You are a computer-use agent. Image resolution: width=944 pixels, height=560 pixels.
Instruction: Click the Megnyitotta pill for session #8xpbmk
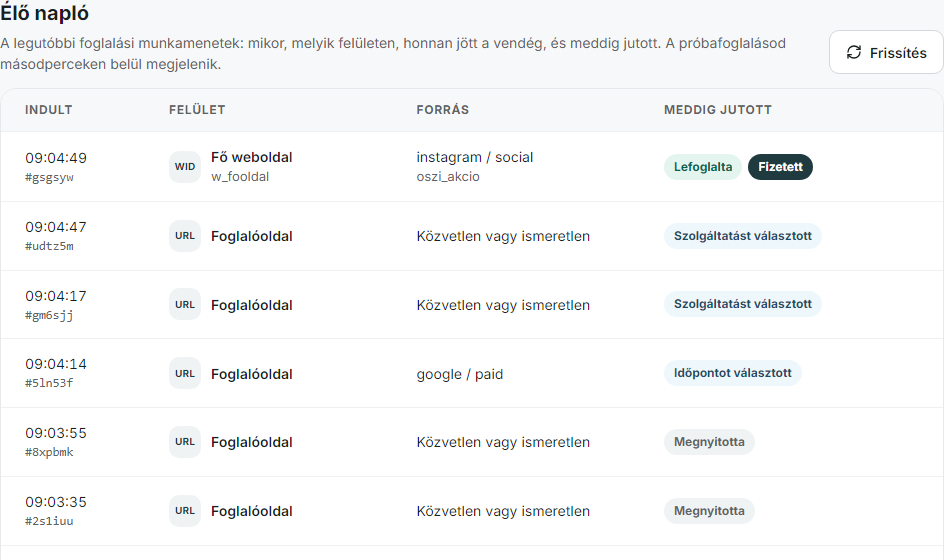point(709,442)
